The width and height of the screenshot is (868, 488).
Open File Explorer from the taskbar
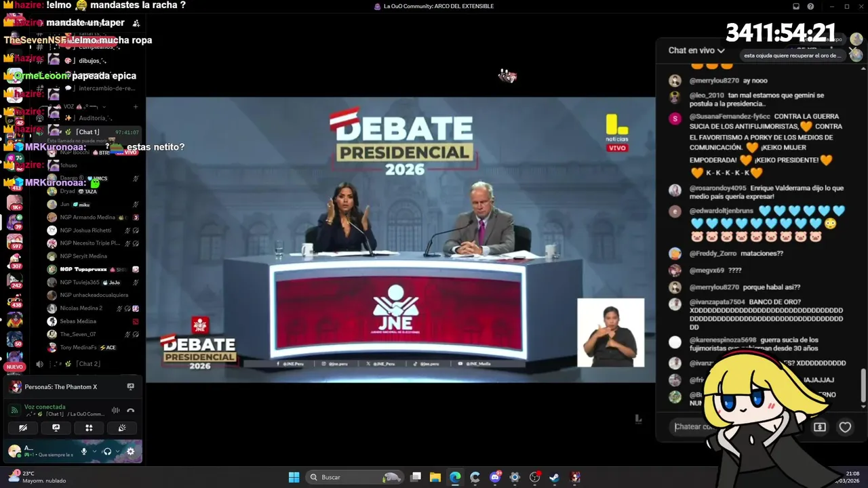pyautogui.click(x=435, y=477)
